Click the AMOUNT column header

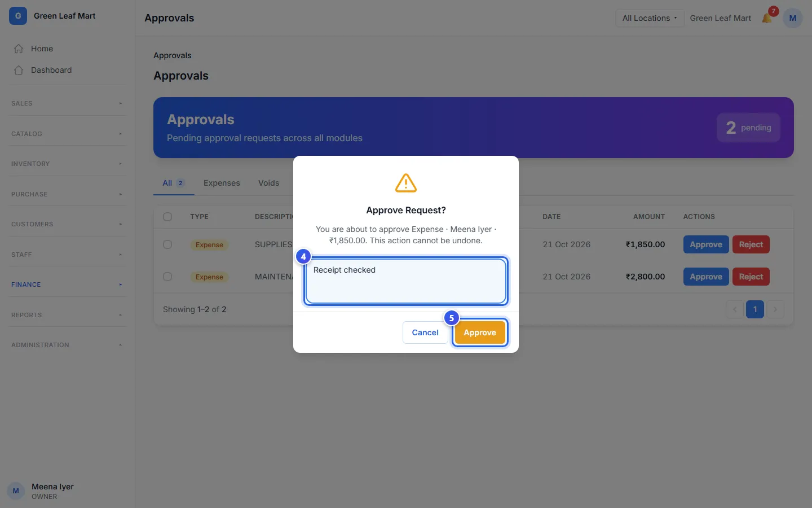coord(648,217)
